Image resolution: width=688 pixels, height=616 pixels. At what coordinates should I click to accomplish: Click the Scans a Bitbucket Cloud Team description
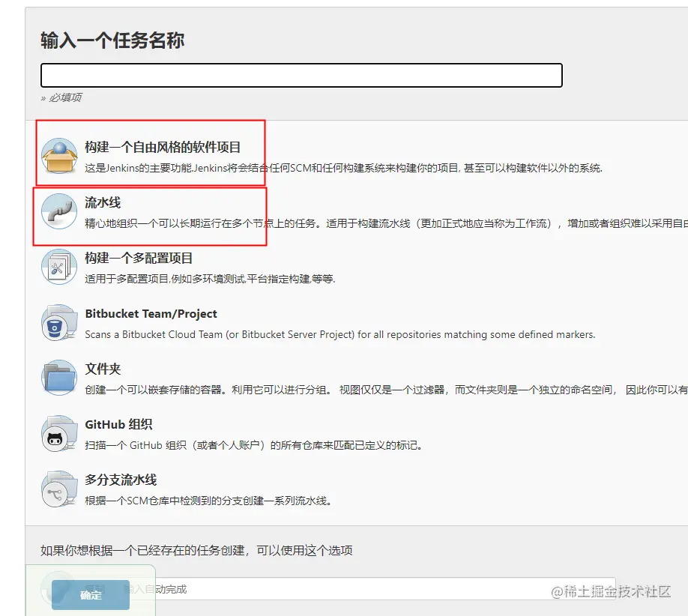[x=340, y=334]
